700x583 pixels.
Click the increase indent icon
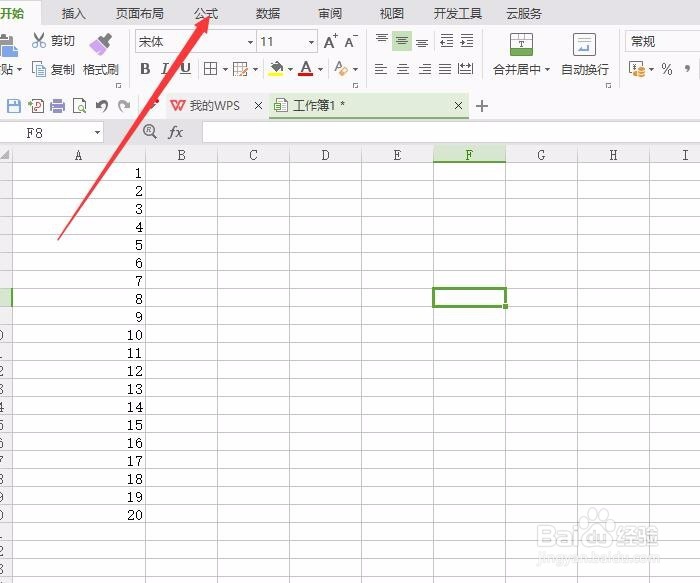[x=467, y=41]
